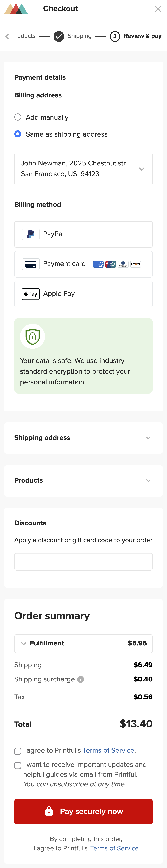The width and height of the screenshot is (167, 868).
Task: Select the Apple Pay payment option
Action: (x=83, y=293)
